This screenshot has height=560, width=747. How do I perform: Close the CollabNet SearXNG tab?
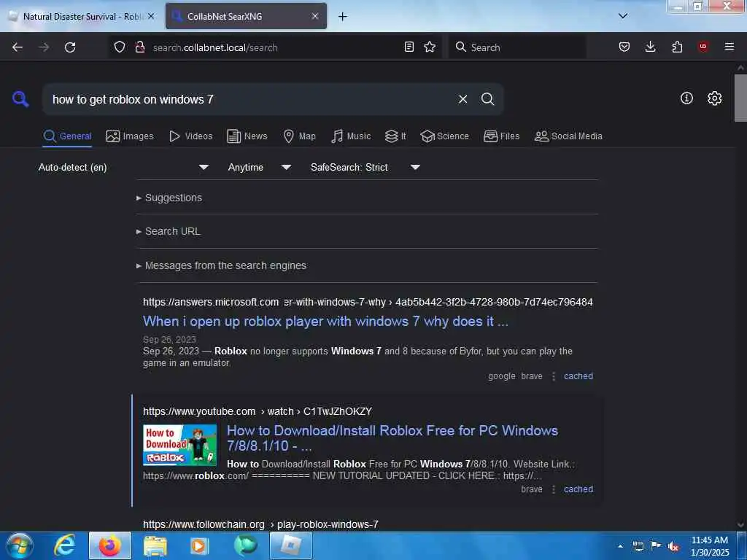tap(315, 16)
